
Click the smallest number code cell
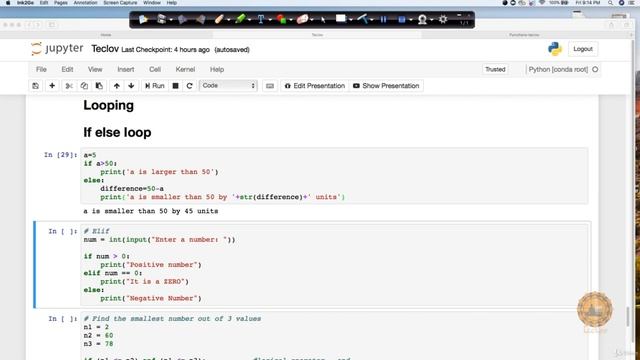coord(334,337)
